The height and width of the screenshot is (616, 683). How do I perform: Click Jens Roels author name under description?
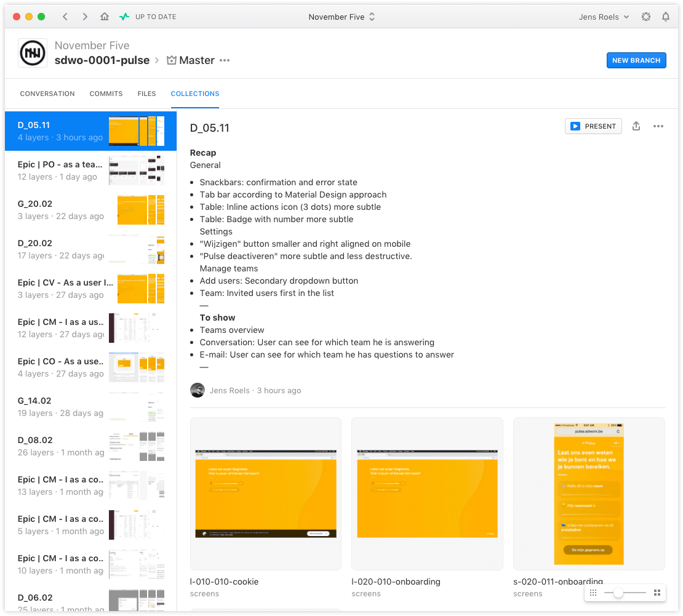pyautogui.click(x=230, y=390)
